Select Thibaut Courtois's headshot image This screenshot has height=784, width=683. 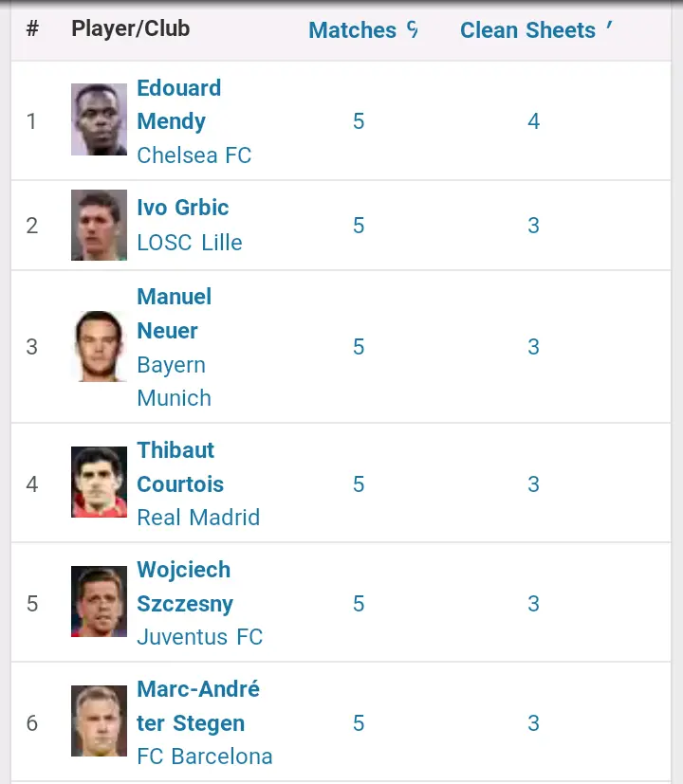[x=99, y=483]
